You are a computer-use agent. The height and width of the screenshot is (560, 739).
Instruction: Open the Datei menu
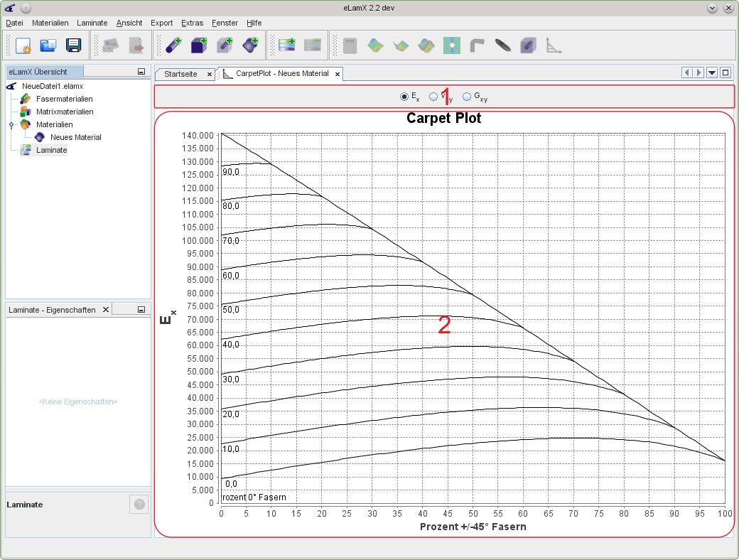[14, 23]
